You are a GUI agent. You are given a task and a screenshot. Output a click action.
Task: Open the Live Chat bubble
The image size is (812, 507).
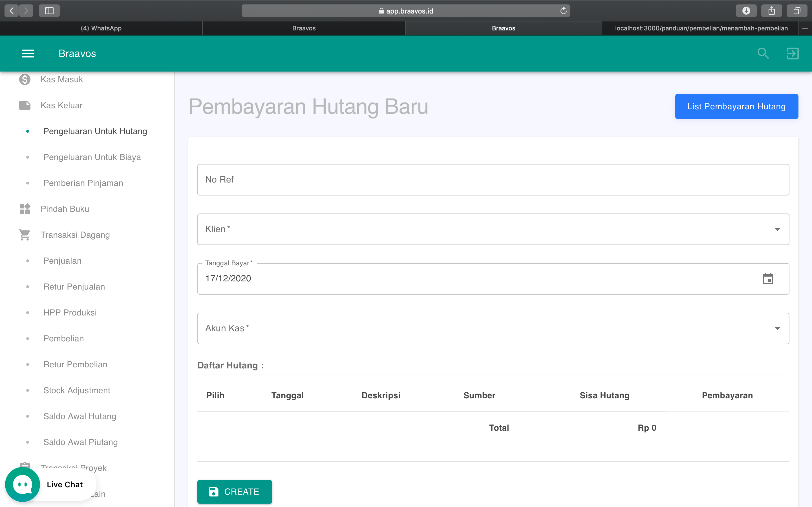(x=22, y=484)
